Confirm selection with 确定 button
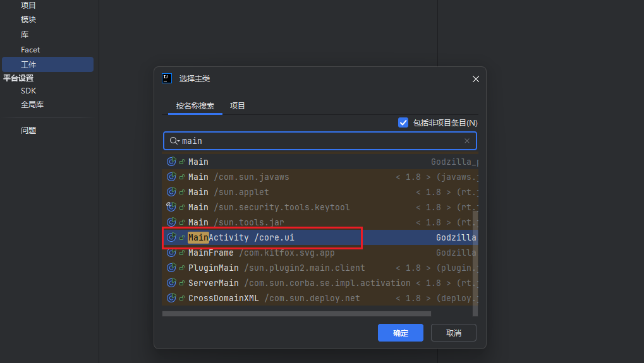The image size is (644, 363). pyautogui.click(x=401, y=333)
